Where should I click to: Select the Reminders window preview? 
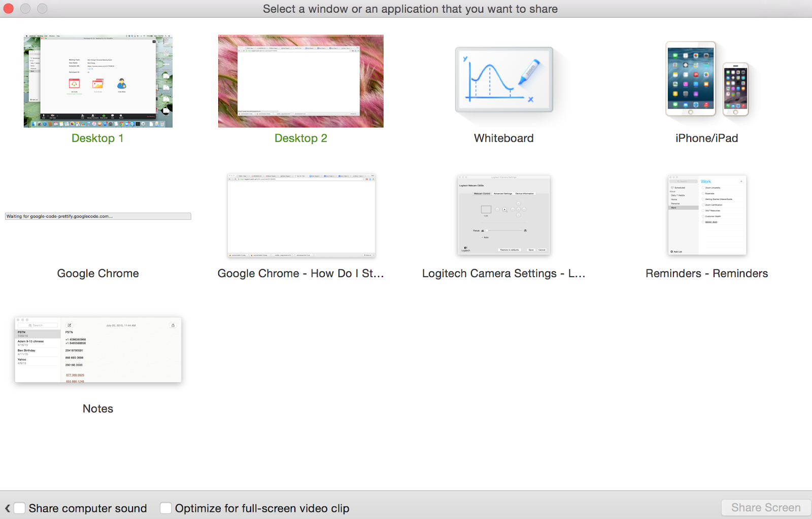pyautogui.click(x=707, y=215)
